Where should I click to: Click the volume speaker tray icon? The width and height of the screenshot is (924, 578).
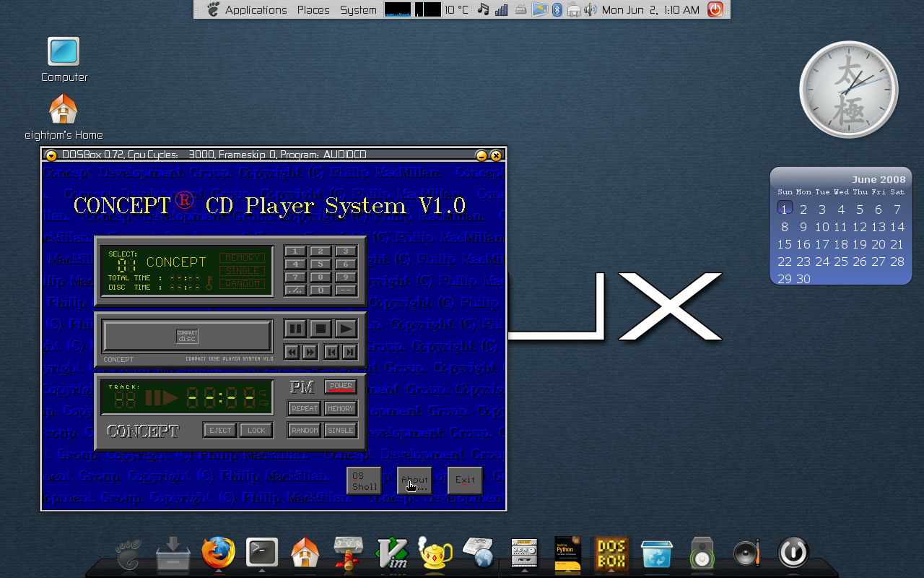click(590, 9)
